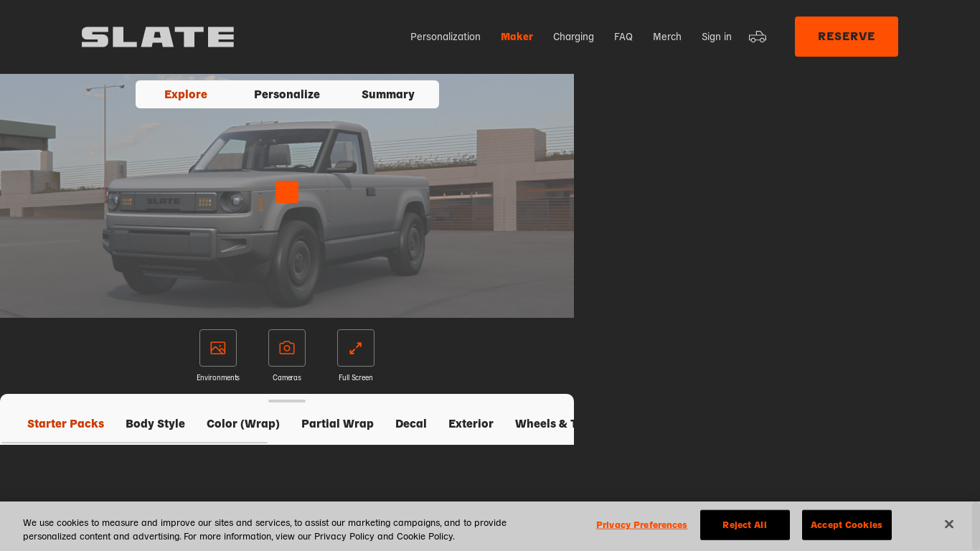Click the orange hotspot on the truck
The width and height of the screenshot is (980, 551).
click(x=286, y=192)
